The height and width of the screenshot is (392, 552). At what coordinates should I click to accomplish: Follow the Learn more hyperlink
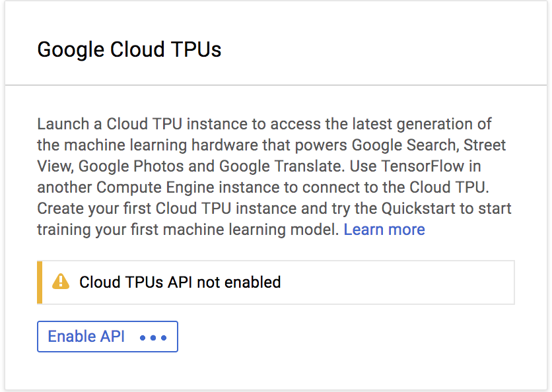(x=384, y=229)
